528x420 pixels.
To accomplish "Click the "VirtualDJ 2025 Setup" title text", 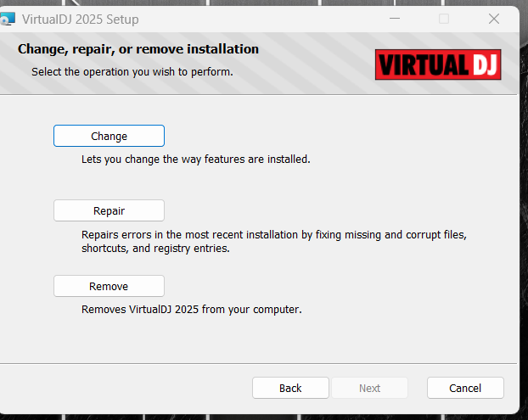I will [81, 19].
